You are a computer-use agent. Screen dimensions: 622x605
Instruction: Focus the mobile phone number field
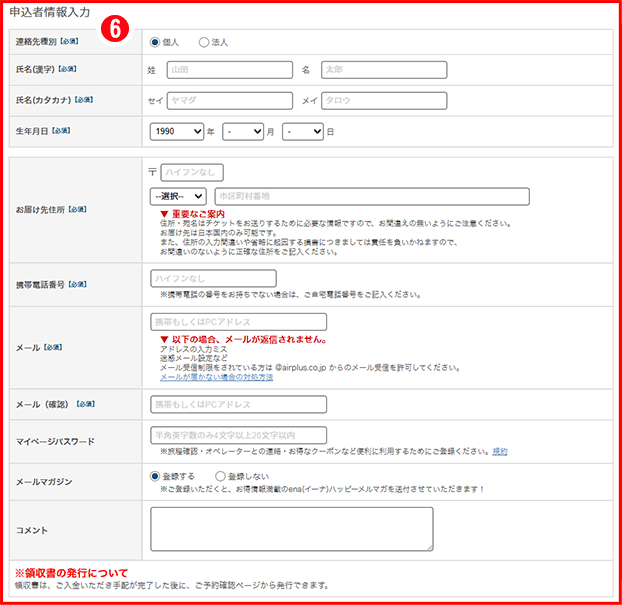213,278
